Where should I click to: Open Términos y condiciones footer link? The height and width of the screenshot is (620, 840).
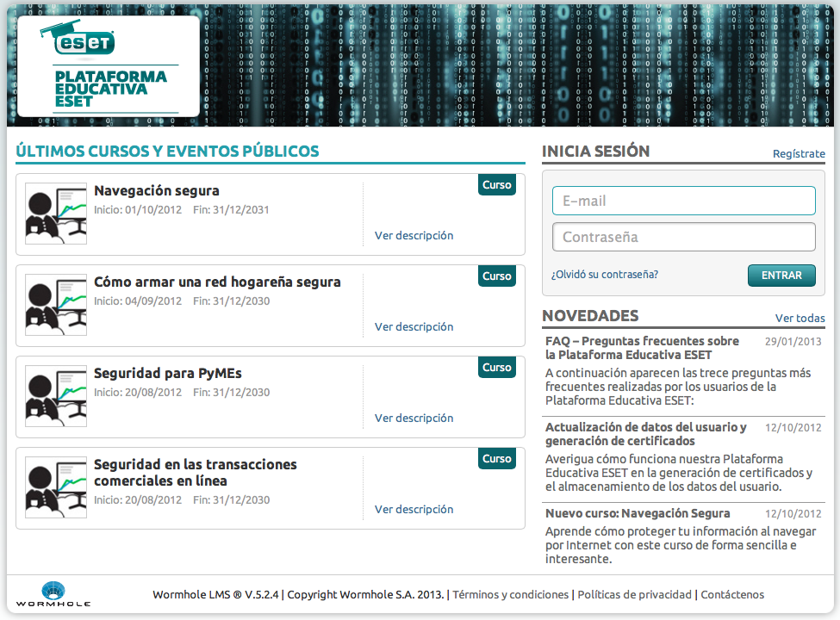(x=511, y=595)
